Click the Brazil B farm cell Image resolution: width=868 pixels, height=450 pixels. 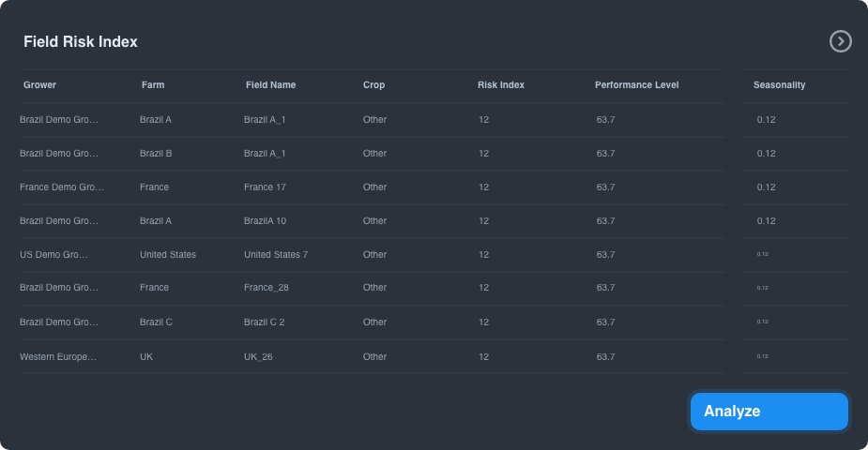pyautogui.click(x=156, y=154)
